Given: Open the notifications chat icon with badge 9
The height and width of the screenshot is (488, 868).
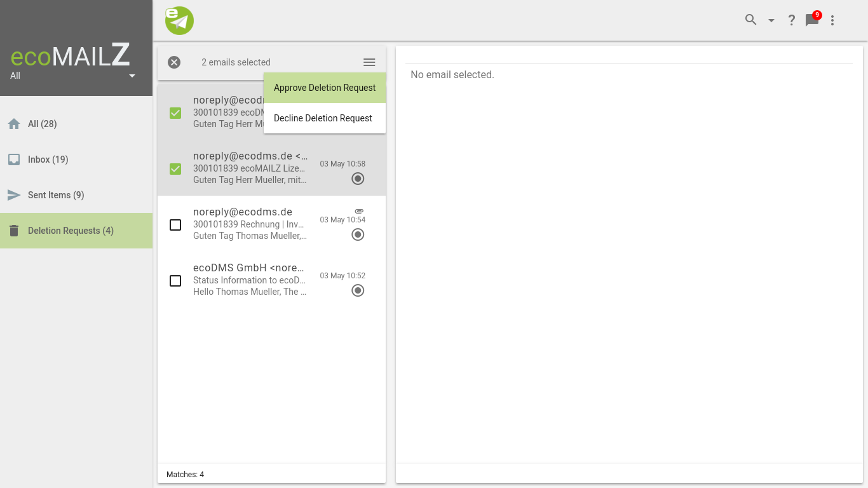Looking at the screenshot, I should pos(813,19).
